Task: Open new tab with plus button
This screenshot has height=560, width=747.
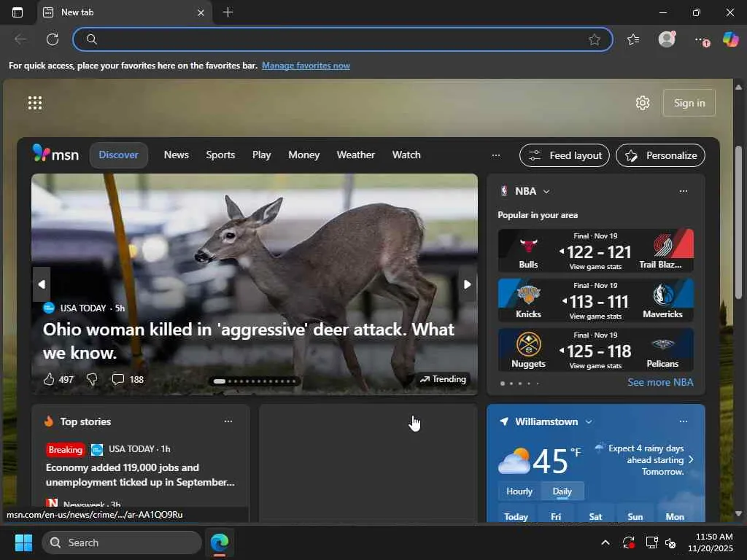Action: (x=228, y=12)
